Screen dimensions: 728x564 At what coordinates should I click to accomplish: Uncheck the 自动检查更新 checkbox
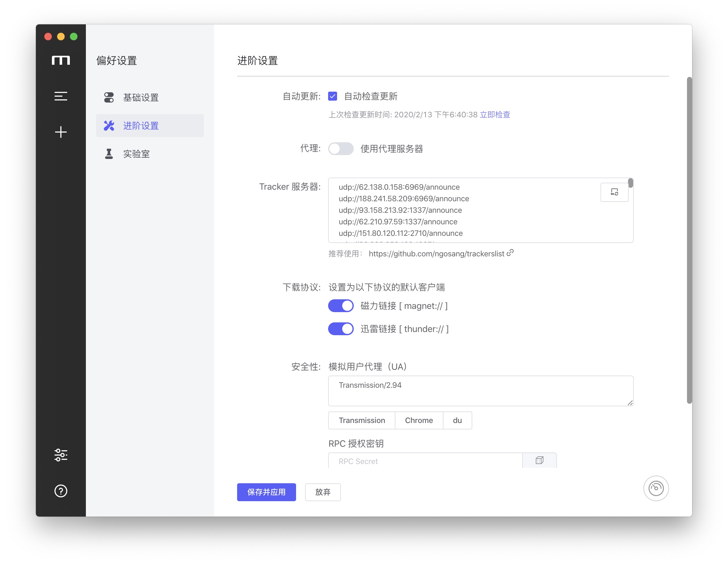(x=332, y=96)
